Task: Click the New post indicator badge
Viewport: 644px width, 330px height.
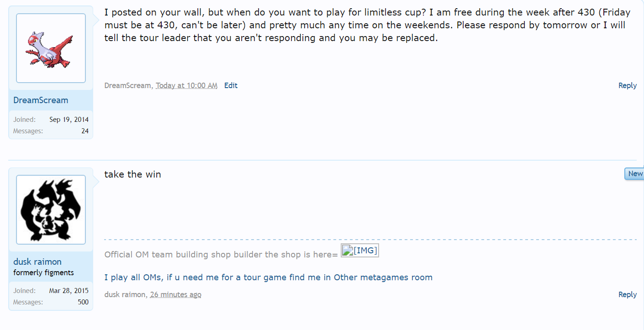Action: coord(634,173)
